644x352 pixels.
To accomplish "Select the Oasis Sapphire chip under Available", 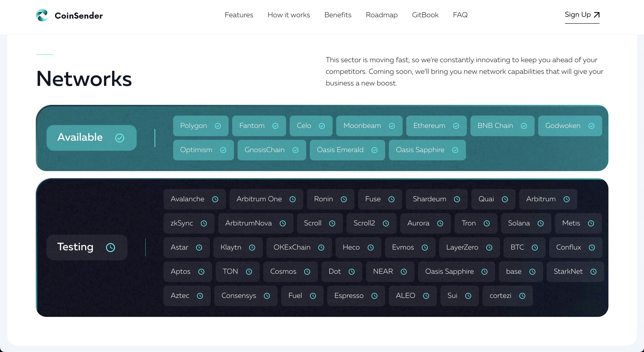I will click(x=427, y=150).
